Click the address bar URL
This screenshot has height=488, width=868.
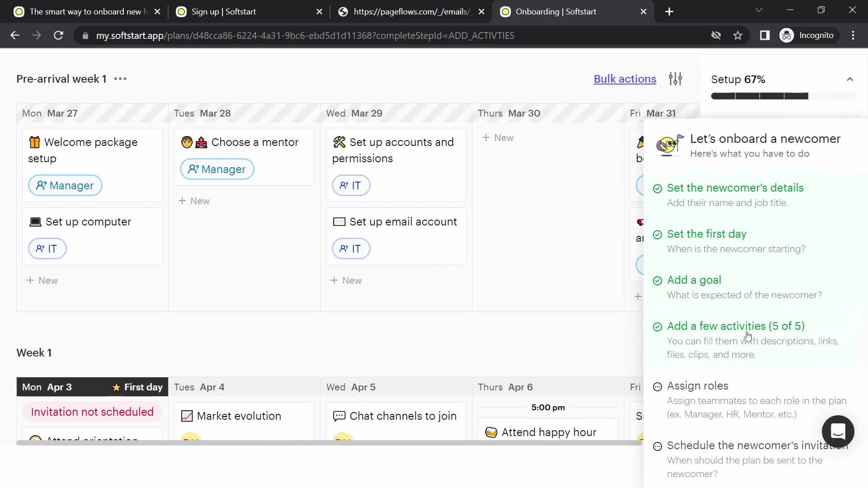(305, 36)
